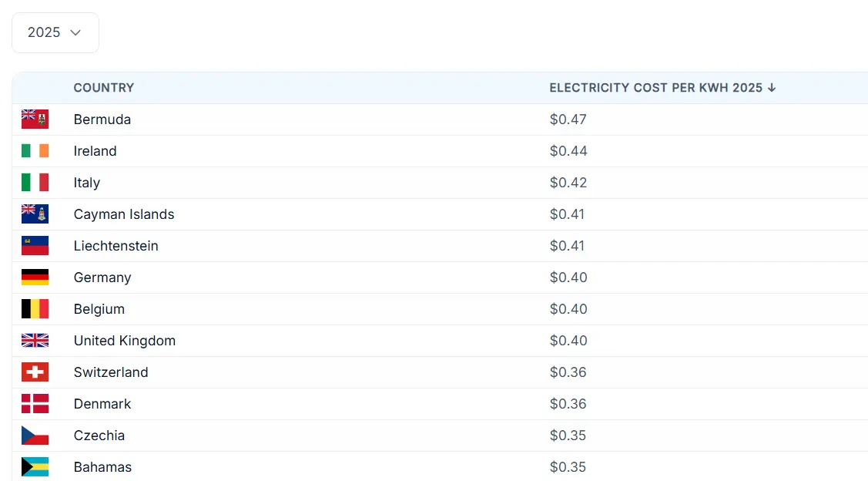Click the Bahamas flag icon
Viewport: 868px width, 481px height.
click(35, 467)
